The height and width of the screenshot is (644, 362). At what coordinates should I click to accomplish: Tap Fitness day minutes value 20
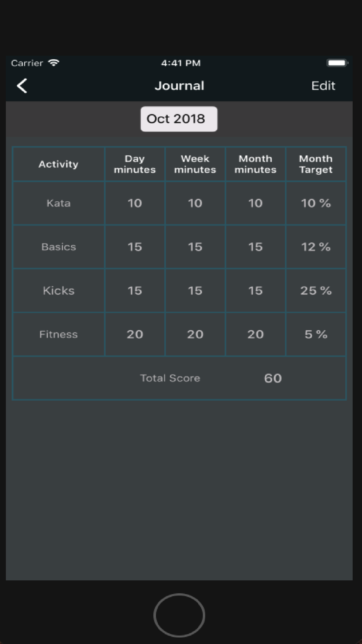click(135, 334)
